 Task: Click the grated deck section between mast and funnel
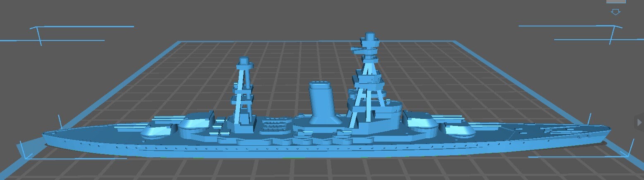275,123
